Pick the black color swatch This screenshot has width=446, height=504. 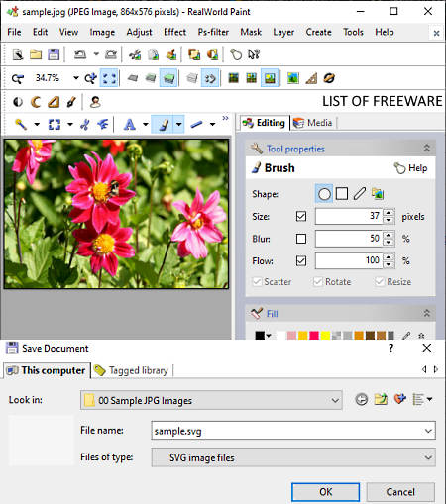260,336
